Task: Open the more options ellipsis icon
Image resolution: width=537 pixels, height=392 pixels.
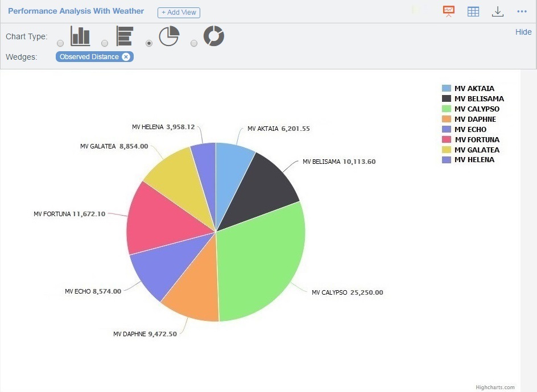Action: (523, 11)
